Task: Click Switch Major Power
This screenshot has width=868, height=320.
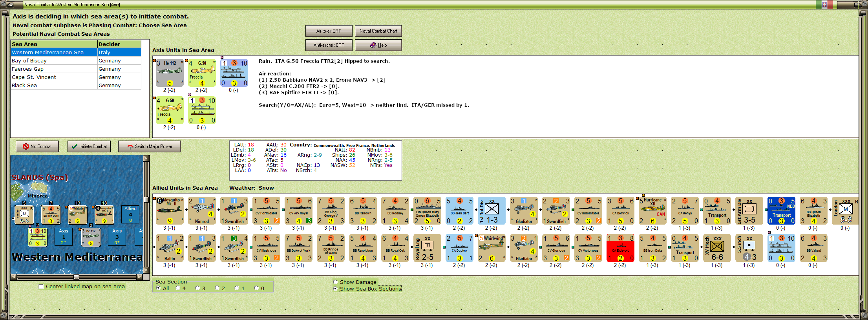Action: (x=150, y=146)
